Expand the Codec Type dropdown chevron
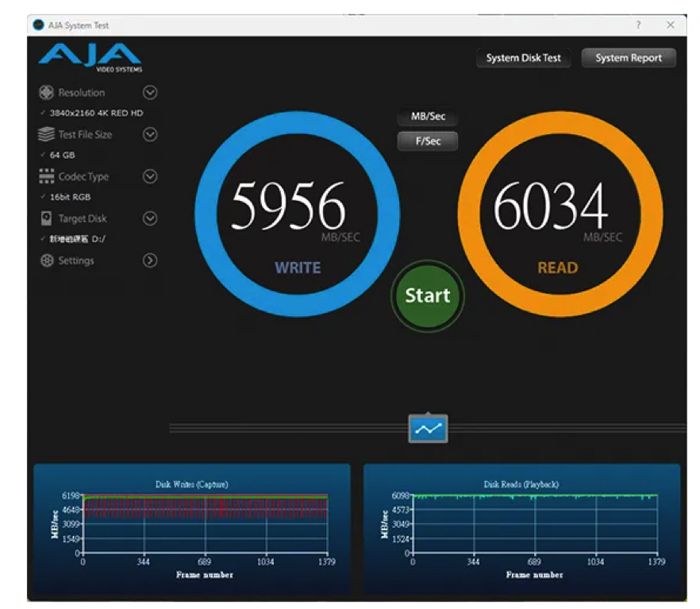Screen dimensions: 700x609 coord(150,176)
